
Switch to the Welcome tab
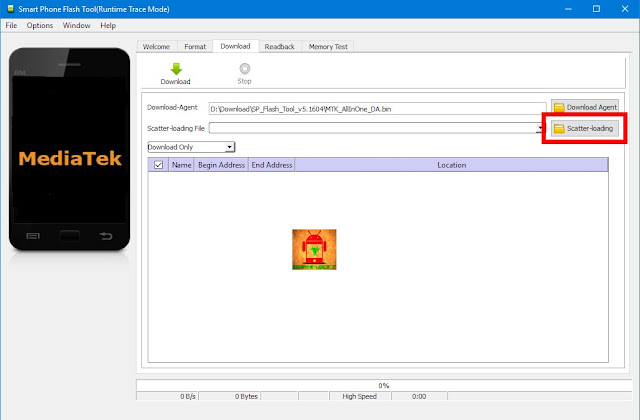[156, 47]
